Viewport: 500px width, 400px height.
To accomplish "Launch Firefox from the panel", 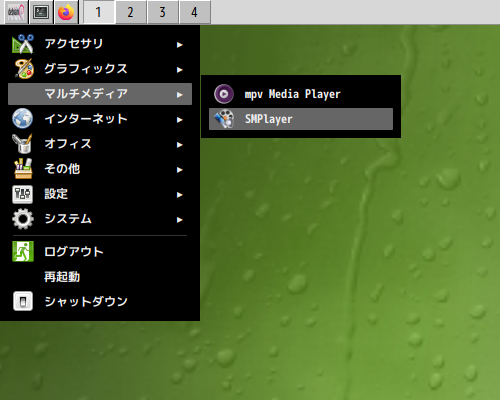I will point(66,12).
